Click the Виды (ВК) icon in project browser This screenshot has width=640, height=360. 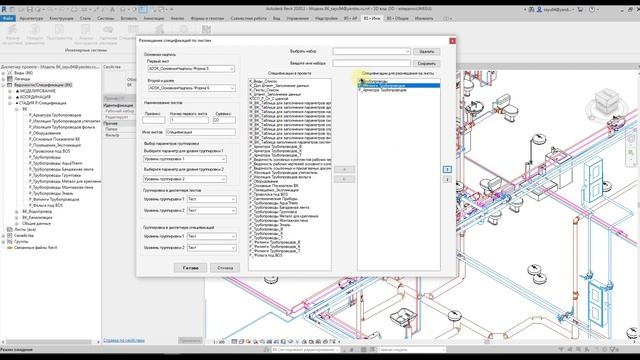(10, 73)
